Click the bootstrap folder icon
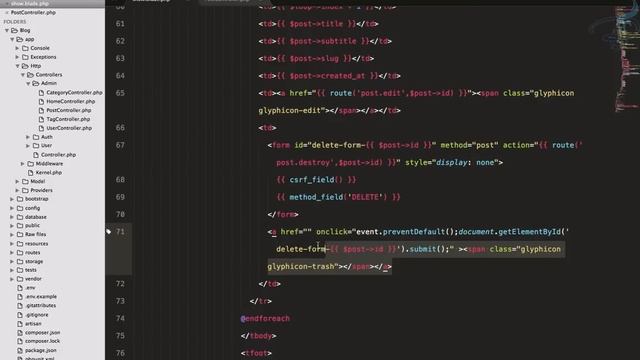Image resolution: width=640 pixels, height=360 pixels. (x=20, y=199)
